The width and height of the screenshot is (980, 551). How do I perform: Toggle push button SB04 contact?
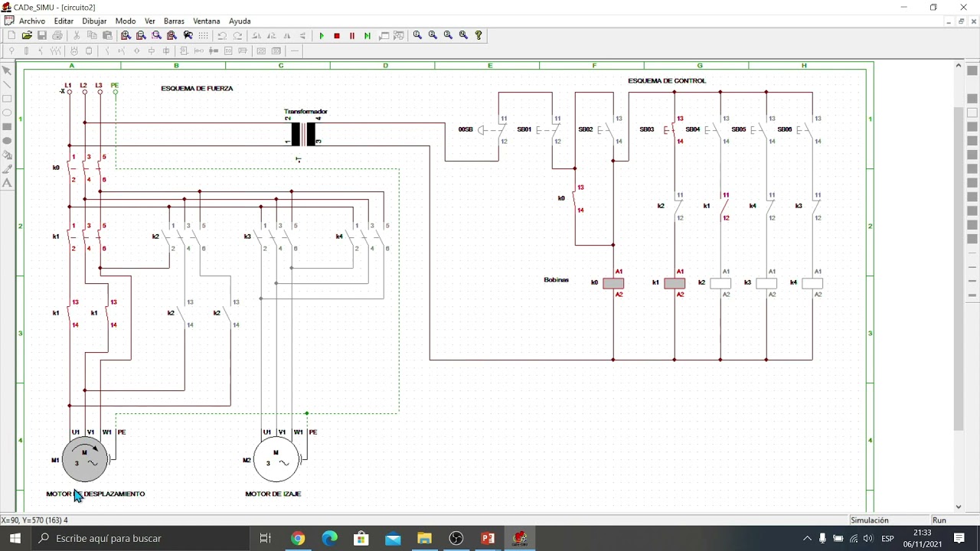tap(716, 130)
